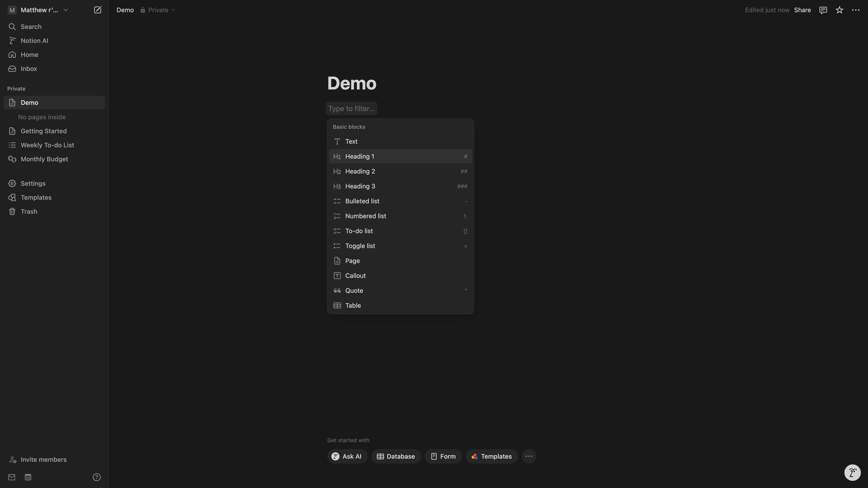868x488 pixels.
Task: Insert a Heading 2 block
Action: pos(400,171)
